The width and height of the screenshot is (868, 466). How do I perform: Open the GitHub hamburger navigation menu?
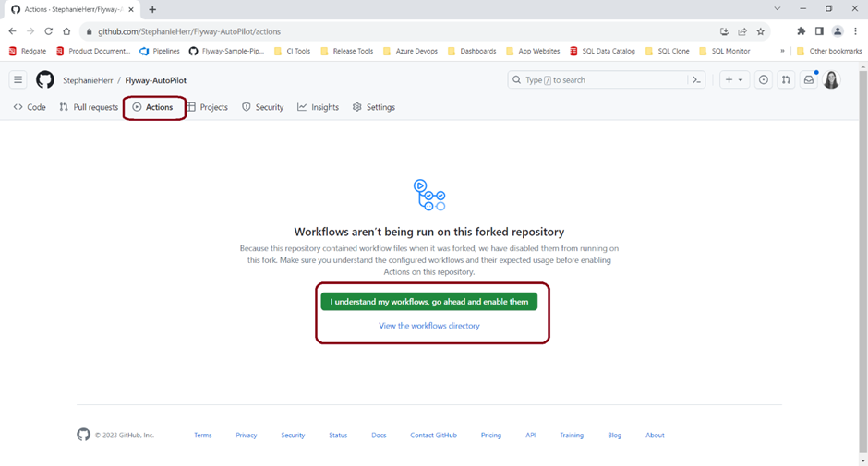pos(18,80)
